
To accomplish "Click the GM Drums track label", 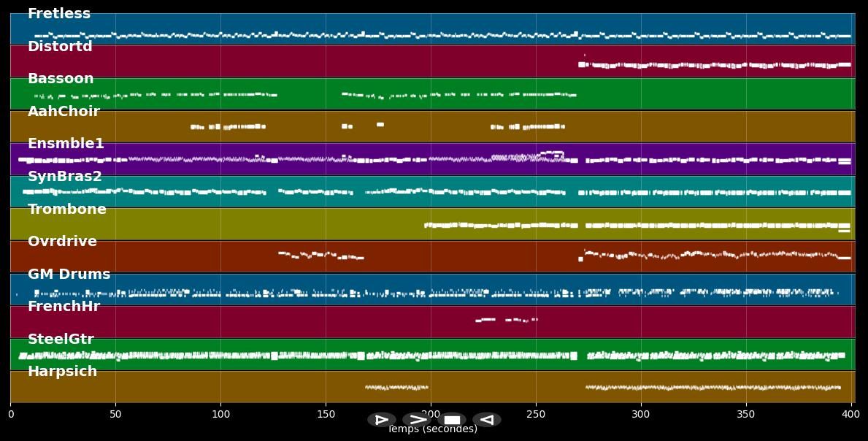I will 69,275.
